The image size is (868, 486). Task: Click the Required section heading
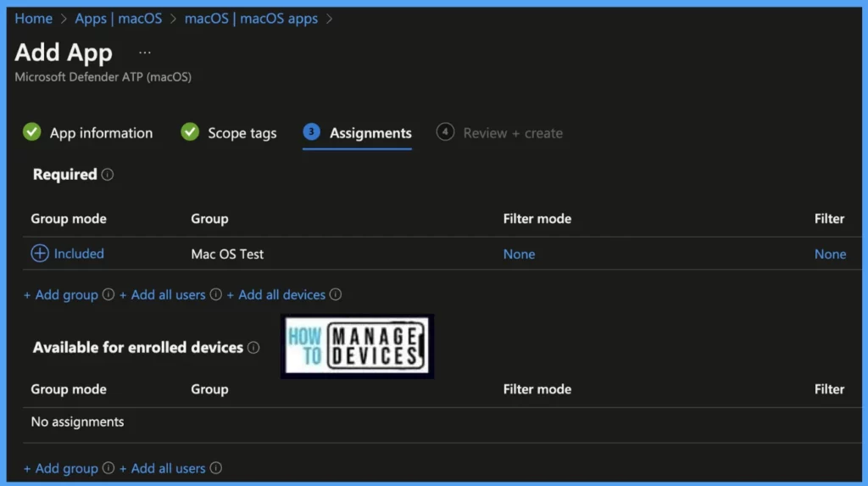(64, 175)
